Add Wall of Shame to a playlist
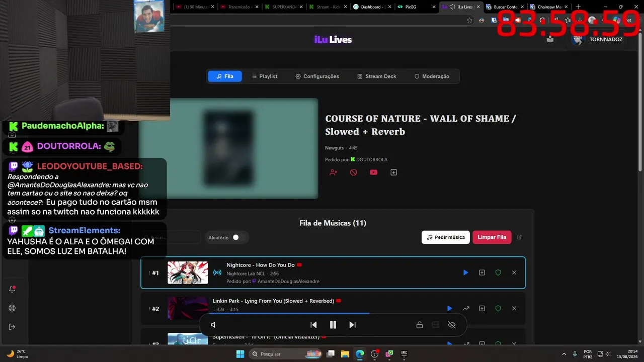Screen dimensions: 644x362 394,172
